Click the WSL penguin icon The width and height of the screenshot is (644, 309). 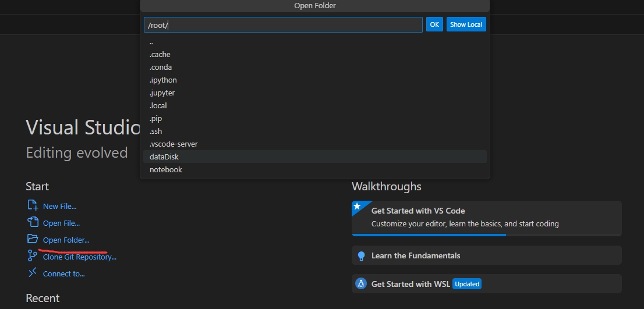[361, 284]
